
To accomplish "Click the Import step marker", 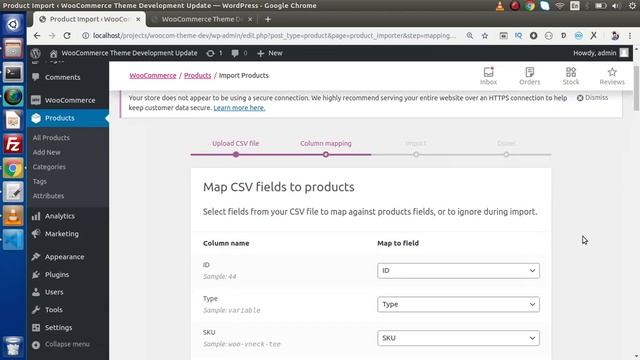I will click(416, 155).
